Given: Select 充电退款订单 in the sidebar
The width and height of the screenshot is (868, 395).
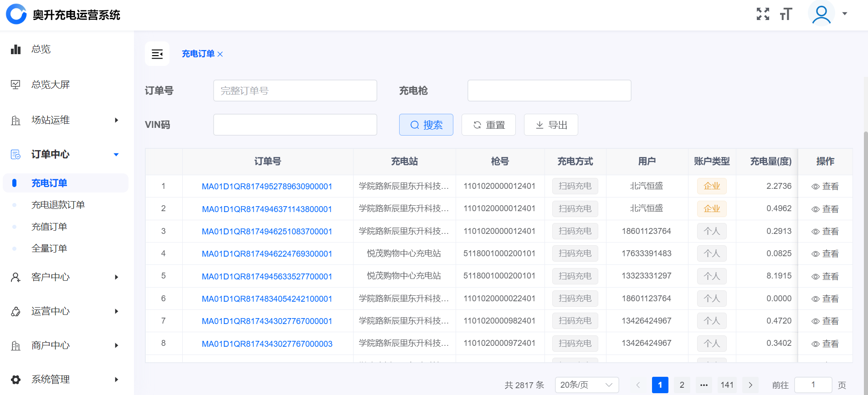Looking at the screenshot, I should click(58, 205).
